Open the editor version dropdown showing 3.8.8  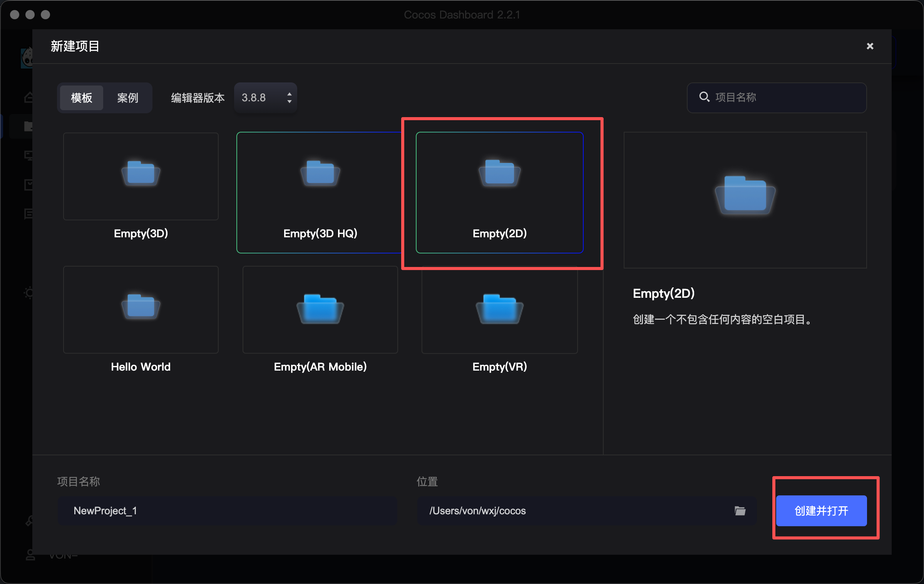(266, 98)
